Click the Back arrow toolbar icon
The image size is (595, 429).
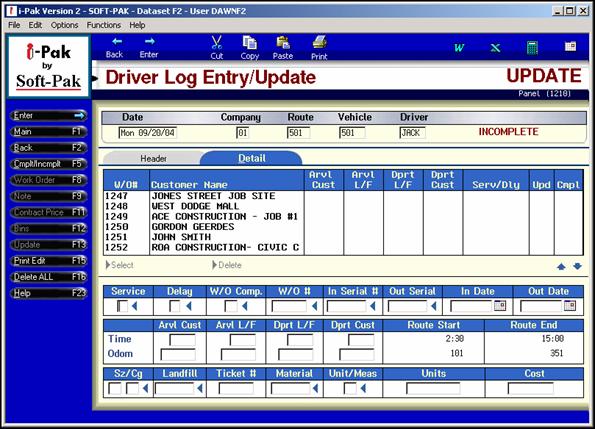click(116, 42)
